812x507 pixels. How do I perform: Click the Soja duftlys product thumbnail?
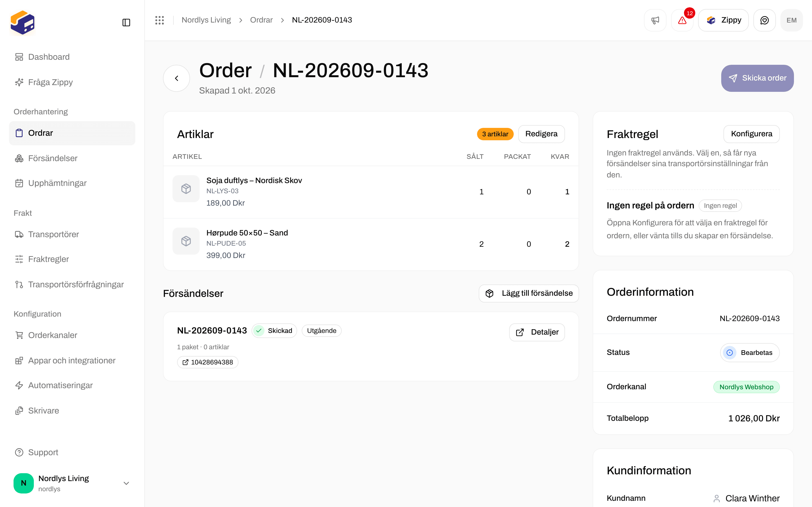[186, 188]
